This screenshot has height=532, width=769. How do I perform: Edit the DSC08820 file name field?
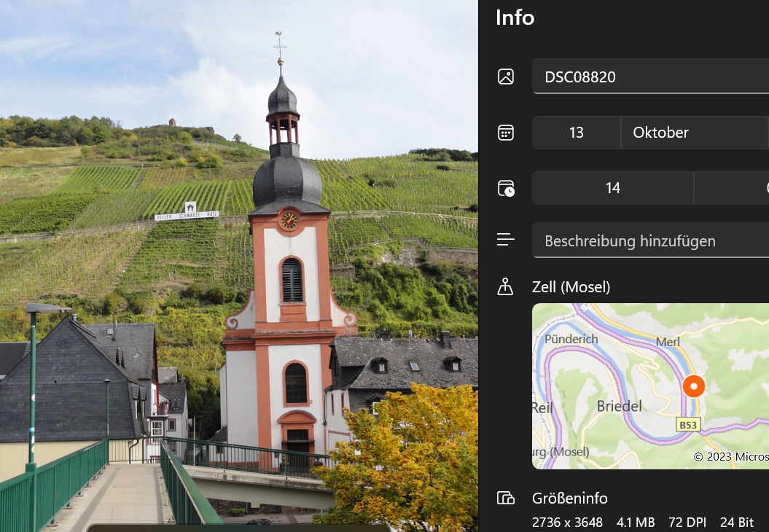pos(649,77)
